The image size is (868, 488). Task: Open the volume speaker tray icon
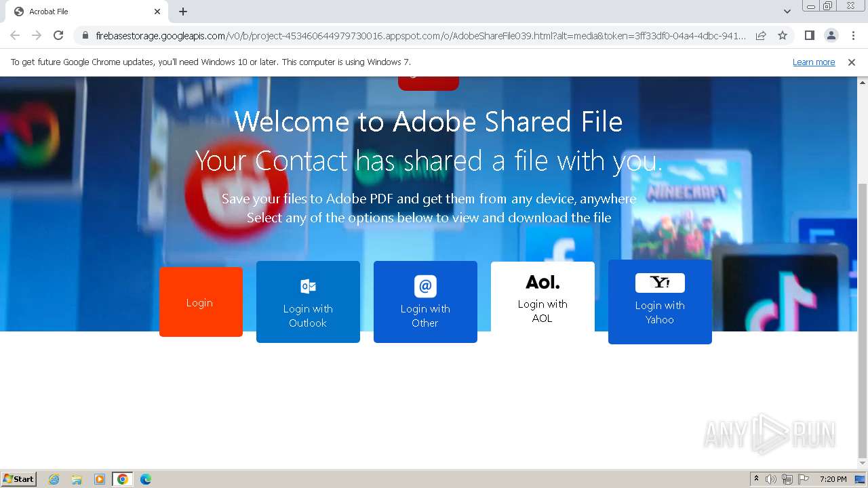click(x=771, y=479)
